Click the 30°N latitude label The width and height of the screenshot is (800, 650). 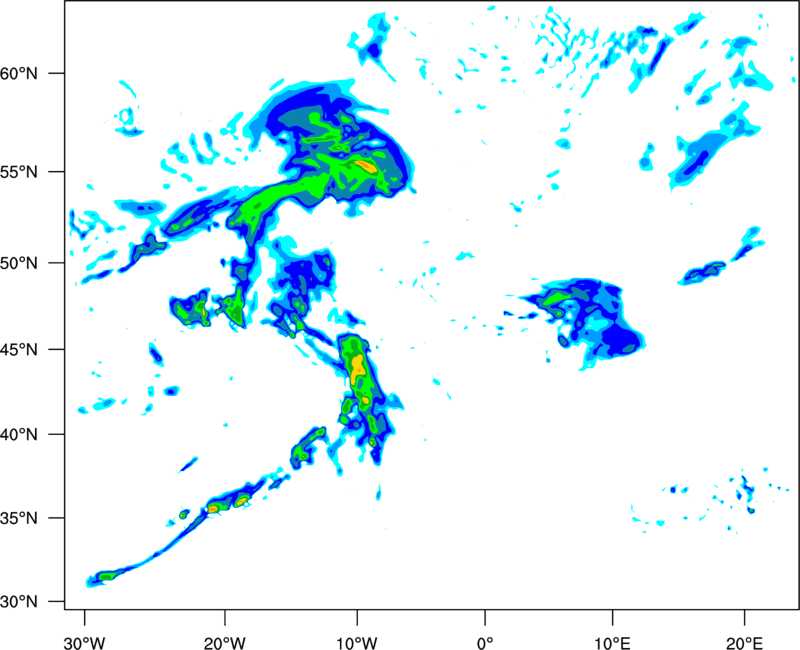(x=19, y=602)
